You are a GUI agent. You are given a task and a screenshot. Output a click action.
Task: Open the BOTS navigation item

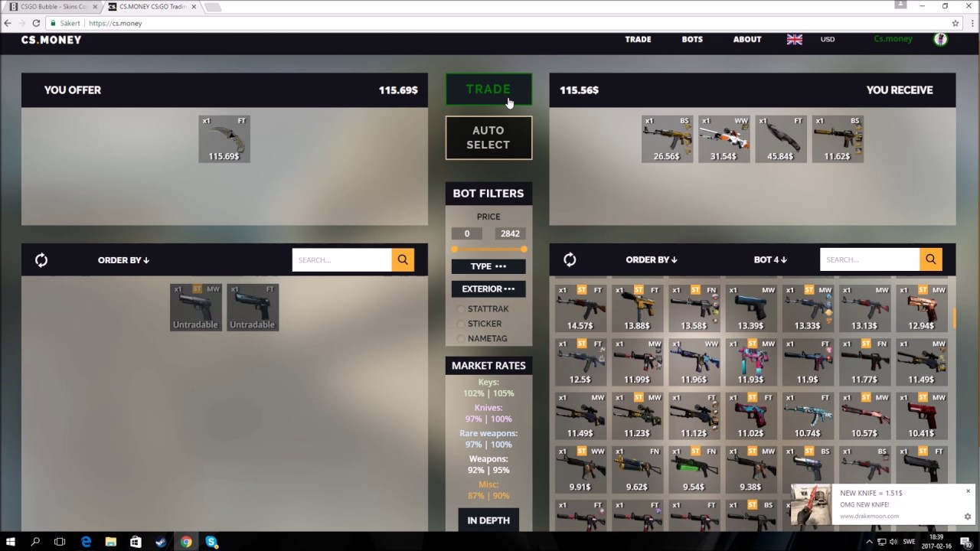[x=692, y=39]
